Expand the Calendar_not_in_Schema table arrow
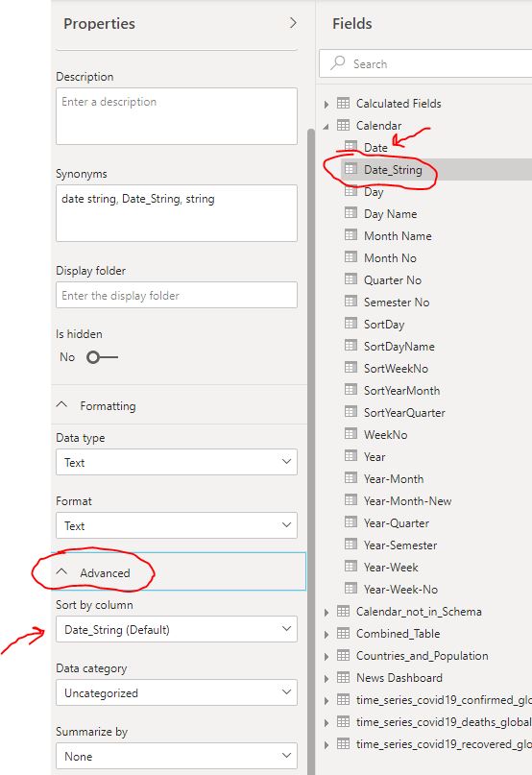Screen dimensions: 532x775 [x=326, y=613]
